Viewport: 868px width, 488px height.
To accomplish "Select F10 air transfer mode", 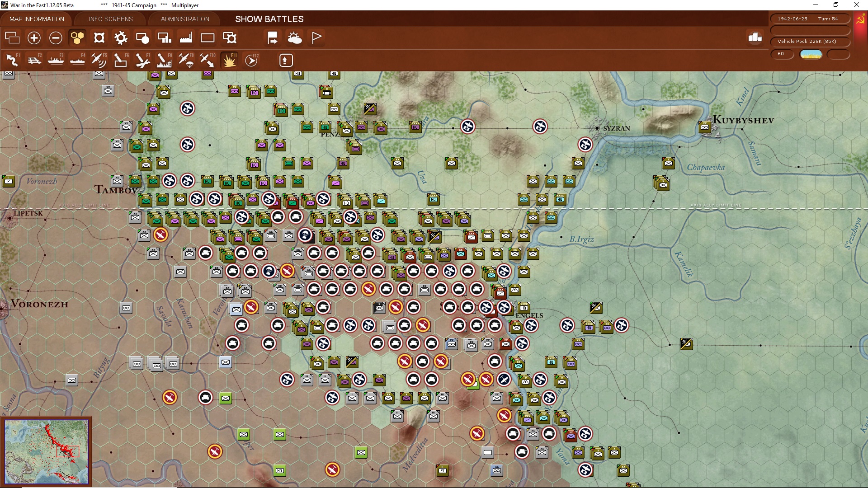I will 208,60.
